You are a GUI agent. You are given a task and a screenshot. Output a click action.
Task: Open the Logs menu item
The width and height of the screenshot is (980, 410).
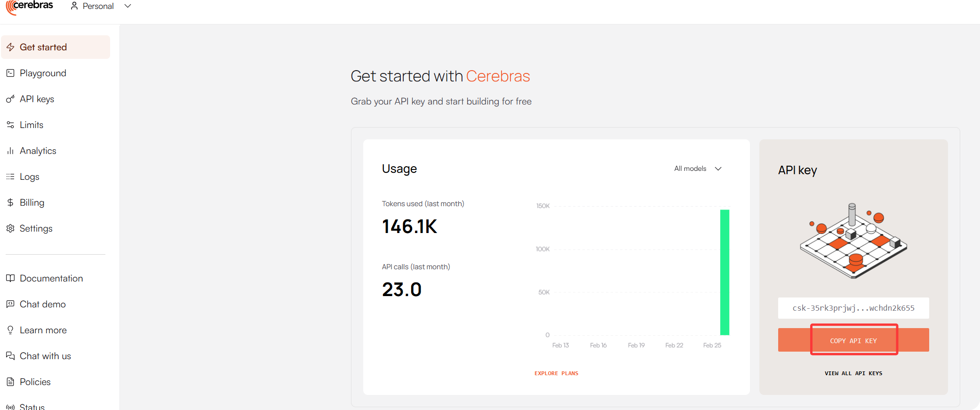(x=29, y=177)
